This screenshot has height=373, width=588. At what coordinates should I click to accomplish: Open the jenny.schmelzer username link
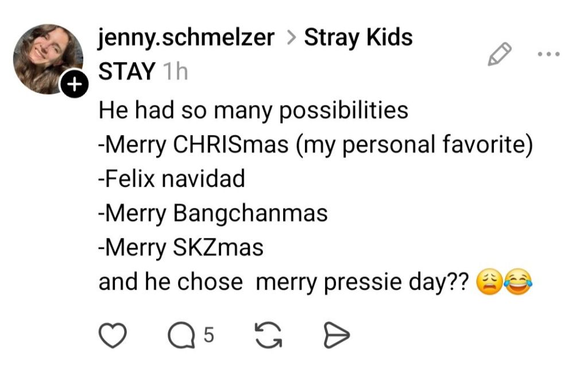pos(186,38)
